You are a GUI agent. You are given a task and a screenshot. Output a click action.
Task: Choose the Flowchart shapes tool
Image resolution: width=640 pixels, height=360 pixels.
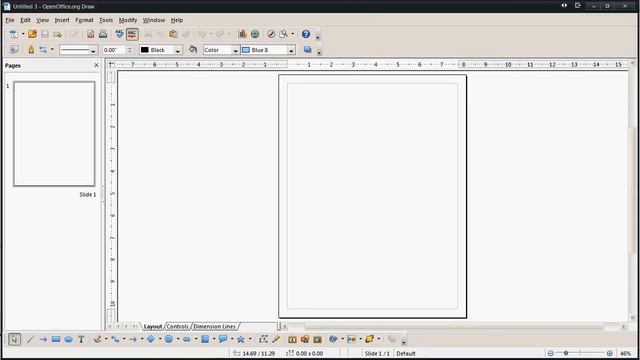point(205,339)
